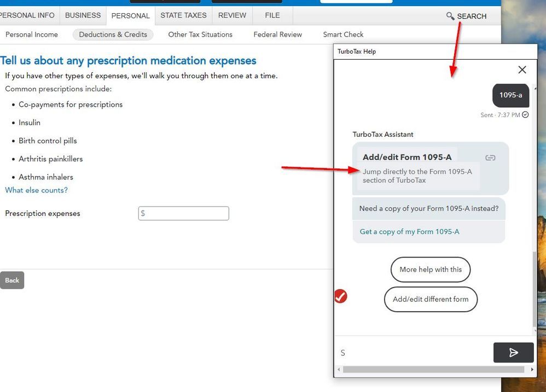Image resolution: width=546 pixels, height=392 pixels.
Task: Select the Deductions & Credits sub-tab
Action: coord(113,34)
